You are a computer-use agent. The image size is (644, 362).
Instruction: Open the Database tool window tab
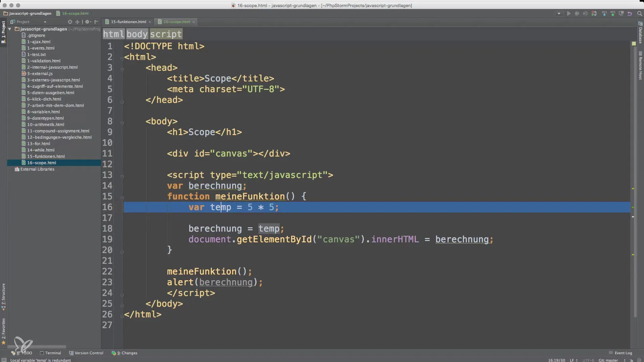pos(640,33)
